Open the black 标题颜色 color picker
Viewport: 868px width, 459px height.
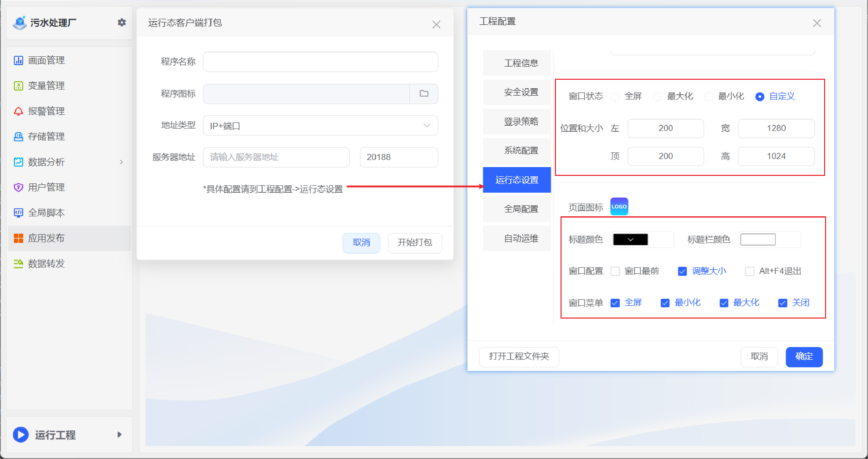[630, 239]
